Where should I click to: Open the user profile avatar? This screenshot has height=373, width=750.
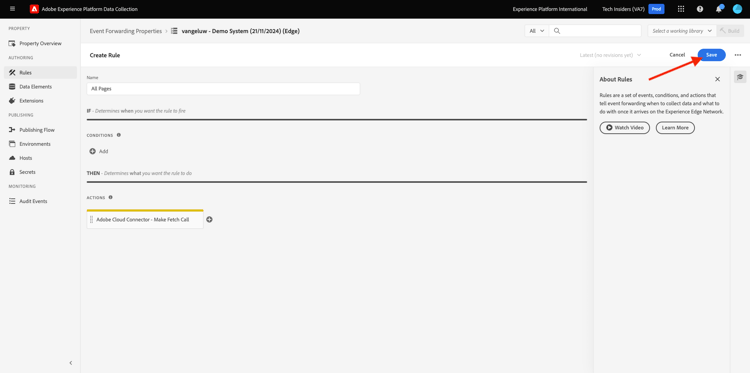point(737,9)
